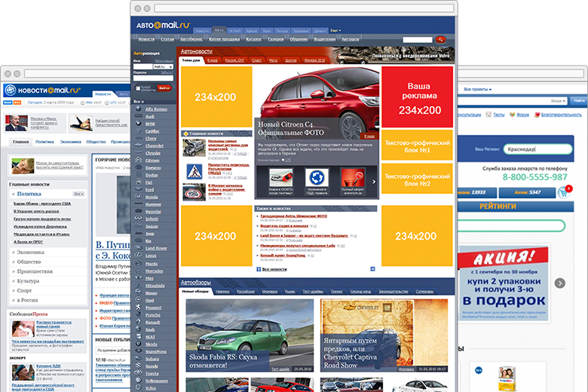Screen dimensions: 588x392
Task: Click the Opel logo icon
Action: coord(139,300)
